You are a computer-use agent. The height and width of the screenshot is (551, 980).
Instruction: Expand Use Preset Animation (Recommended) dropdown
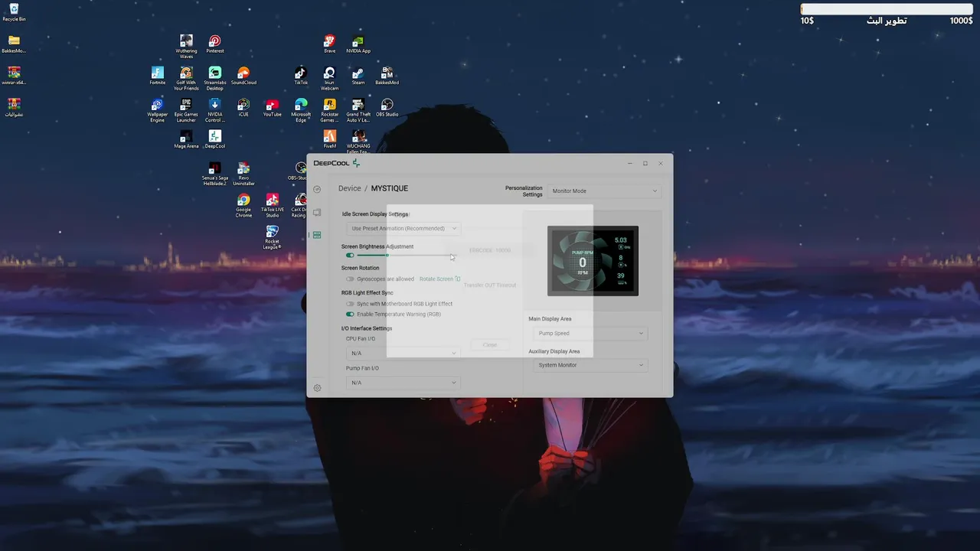[403, 228]
